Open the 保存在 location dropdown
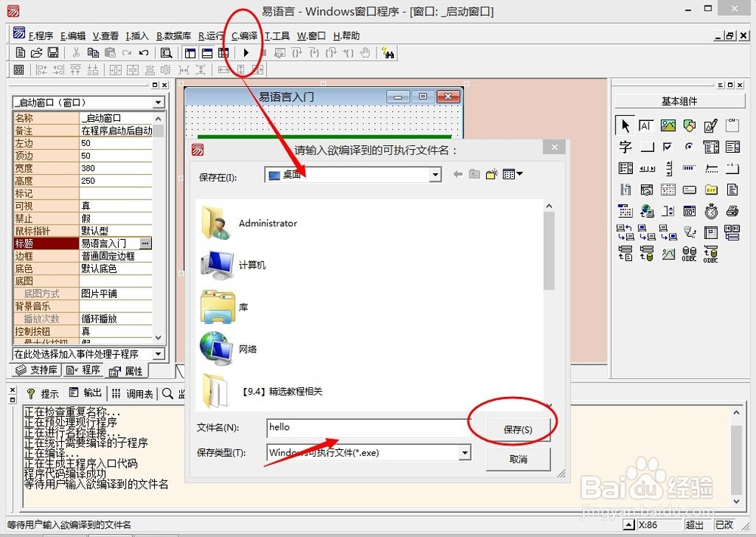The image size is (756, 537). [435, 175]
